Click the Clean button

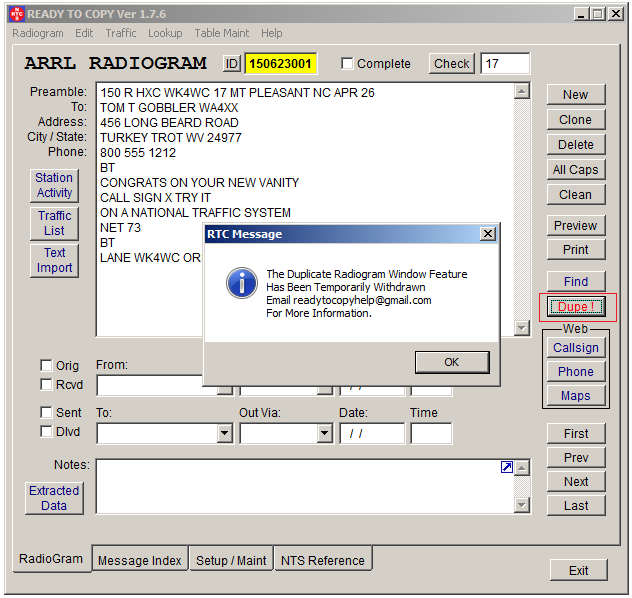pos(576,195)
